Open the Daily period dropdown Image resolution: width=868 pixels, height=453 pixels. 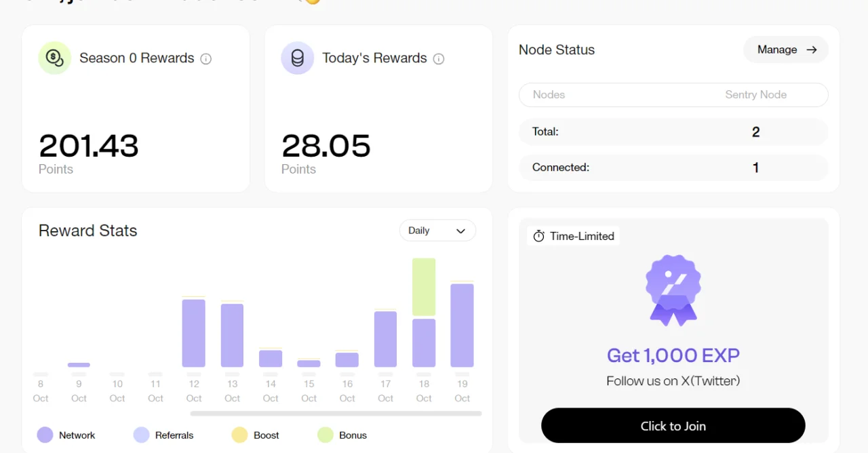(437, 231)
